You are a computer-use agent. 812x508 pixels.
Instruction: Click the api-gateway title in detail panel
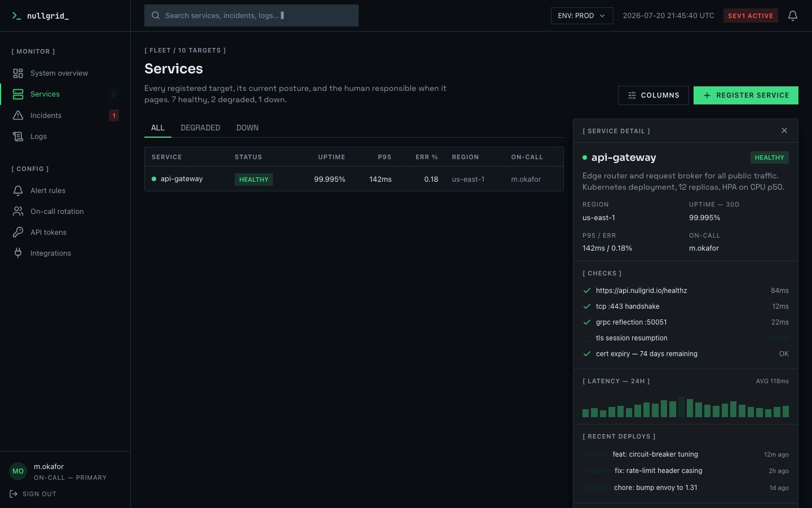click(624, 157)
